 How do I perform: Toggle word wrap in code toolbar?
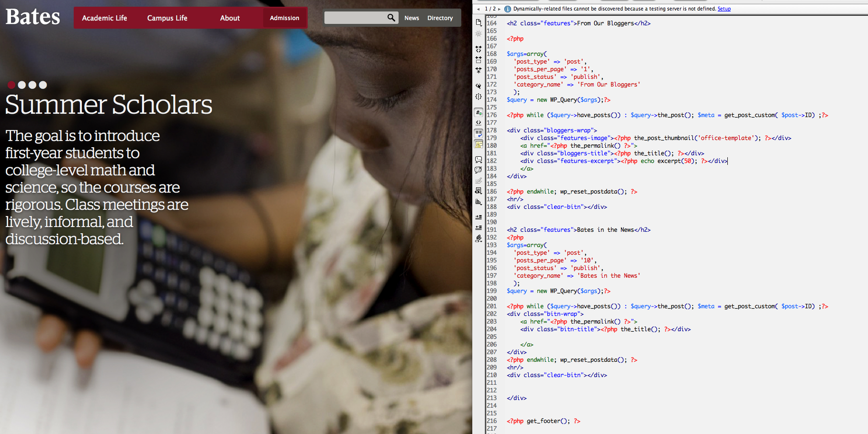[x=479, y=133]
